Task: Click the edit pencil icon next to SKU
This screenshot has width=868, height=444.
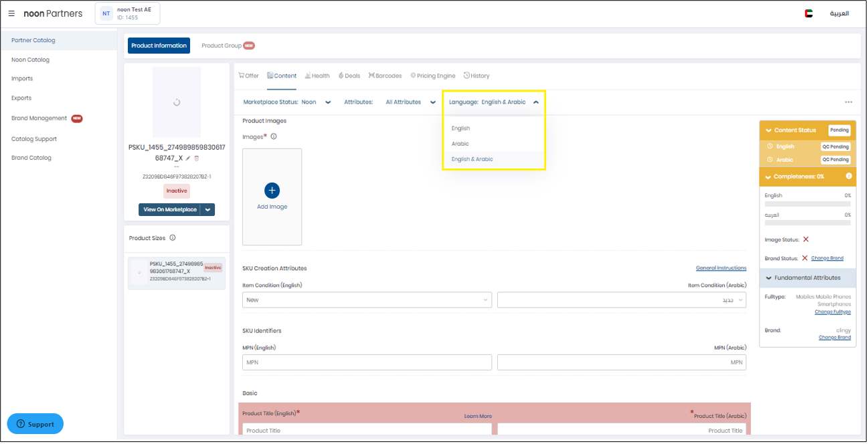Action: click(x=188, y=158)
